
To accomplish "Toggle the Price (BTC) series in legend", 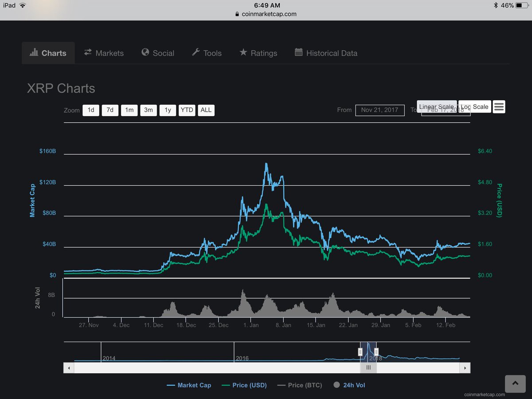I will 300,385.
